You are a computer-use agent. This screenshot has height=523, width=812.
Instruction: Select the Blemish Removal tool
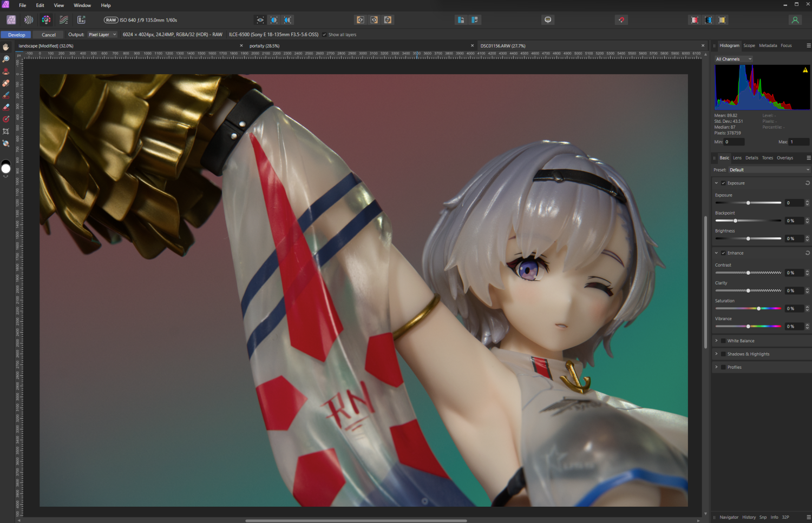[x=5, y=83]
